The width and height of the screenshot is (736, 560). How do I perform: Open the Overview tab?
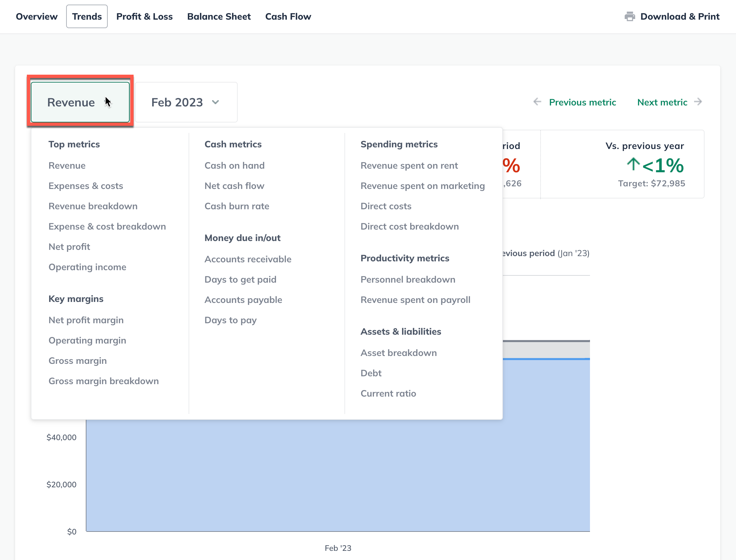(x=36, y=16)
